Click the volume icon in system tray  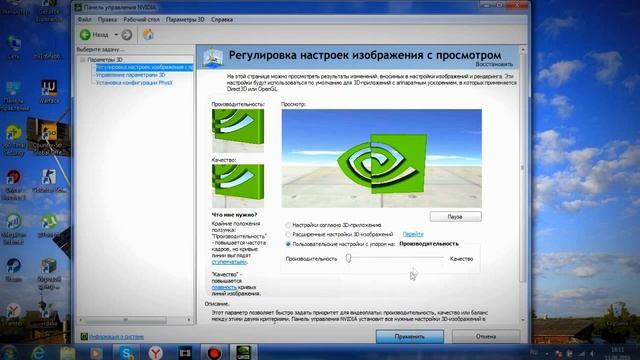click(x=591, y=353)
